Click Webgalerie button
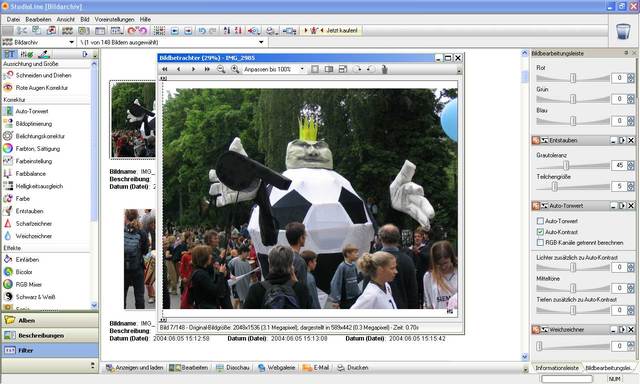 click(276, 368)
